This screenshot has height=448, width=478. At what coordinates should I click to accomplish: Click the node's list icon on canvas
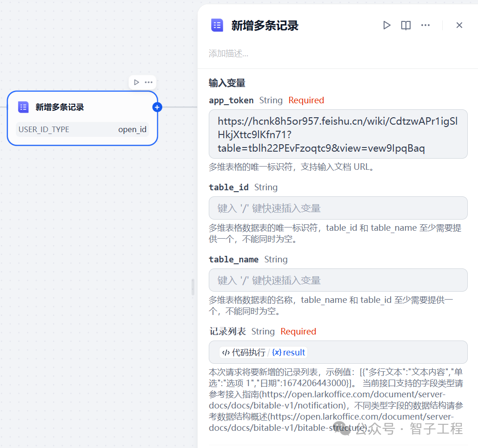coord(23,107)
